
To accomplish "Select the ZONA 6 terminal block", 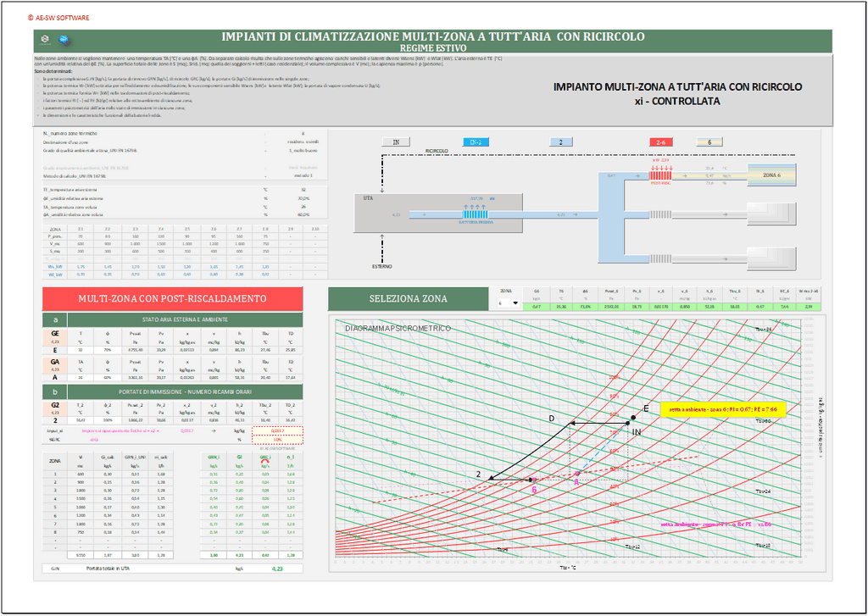I will (x=771, y=175).
